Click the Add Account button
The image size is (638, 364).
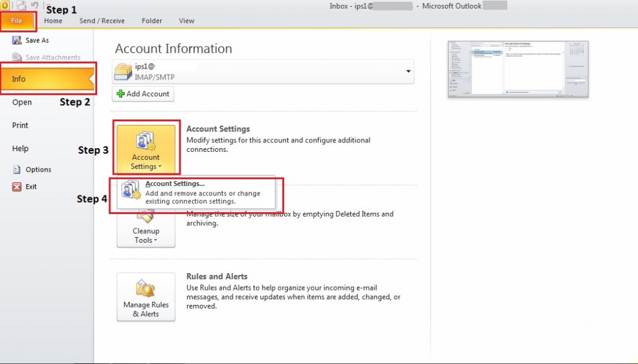click(x=143, y=94)
